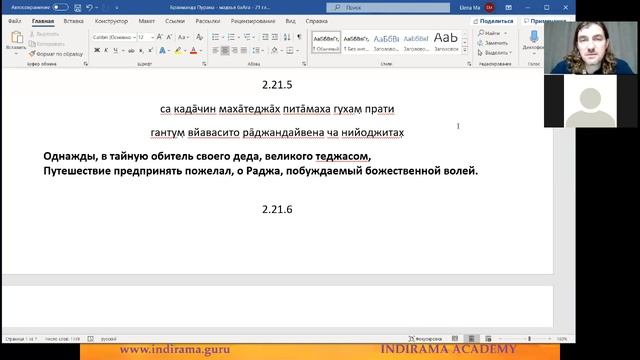This screenshot has width=640, height=360.
Task: Click the user account avatar
Action: tap(489, 7)
